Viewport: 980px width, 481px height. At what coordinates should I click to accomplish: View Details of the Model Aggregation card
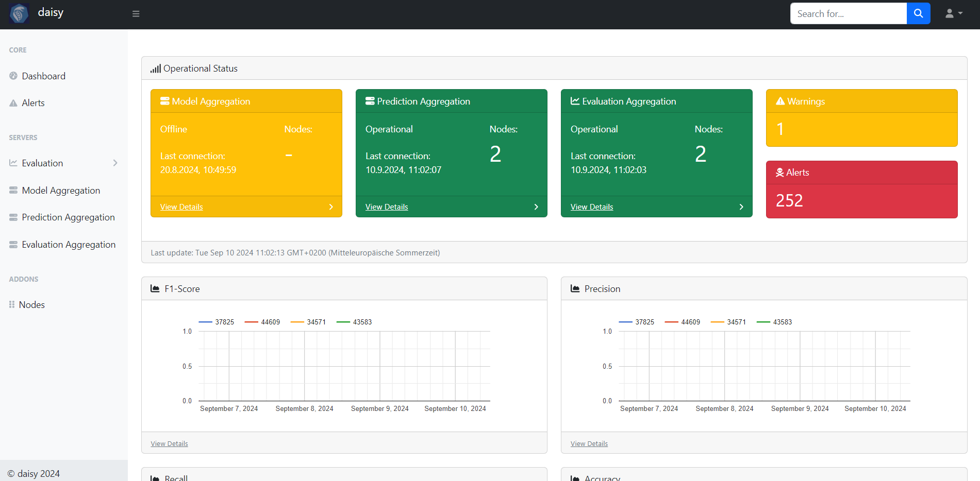click(181, 207)
